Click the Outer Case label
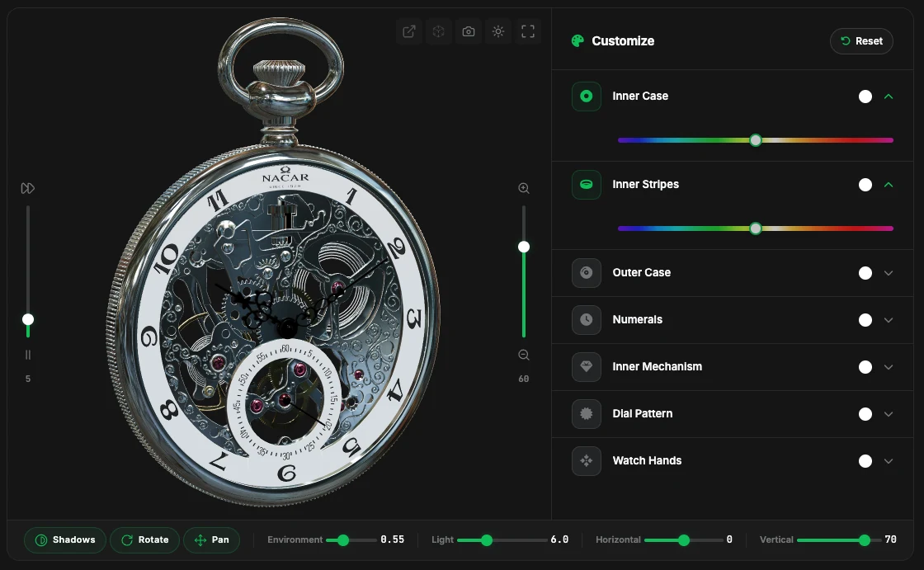Viewport: 924px width, 570px height. point(641,273)
